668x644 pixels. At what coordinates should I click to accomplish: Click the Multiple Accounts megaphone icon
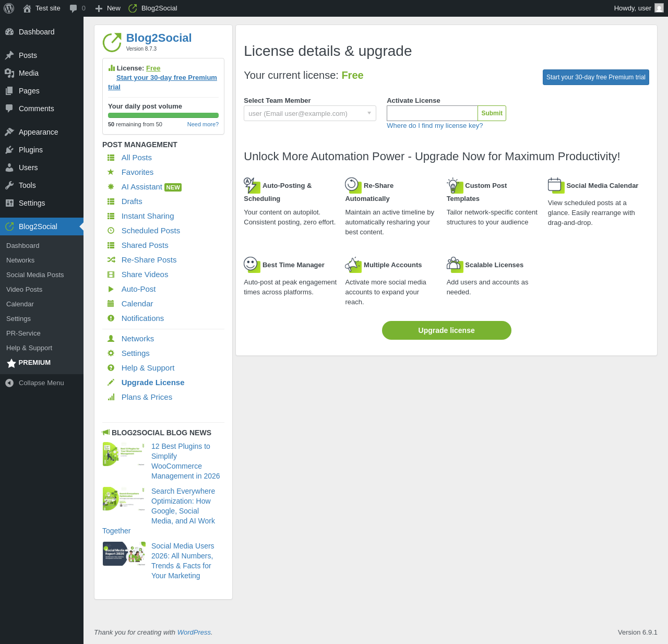click(x=353, y=265)
